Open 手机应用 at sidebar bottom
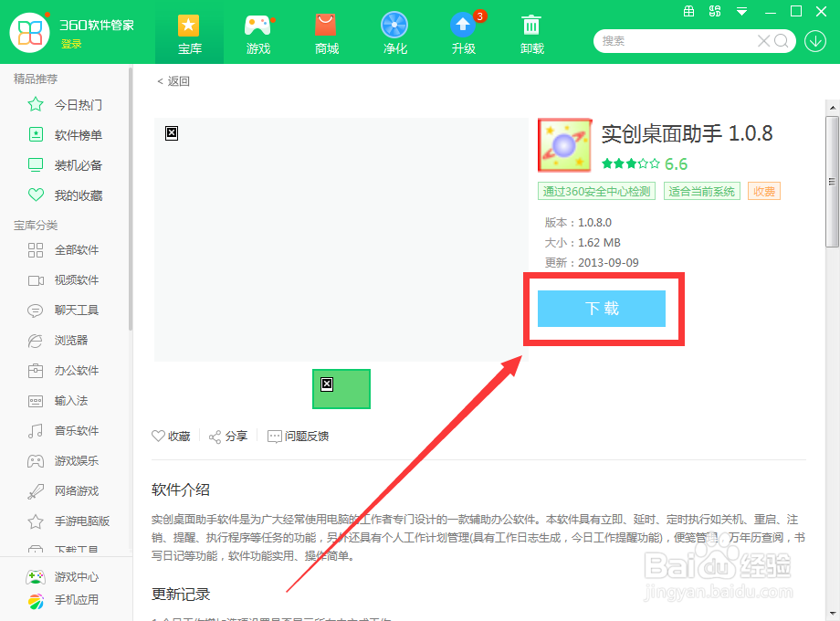 pos(63,600)
